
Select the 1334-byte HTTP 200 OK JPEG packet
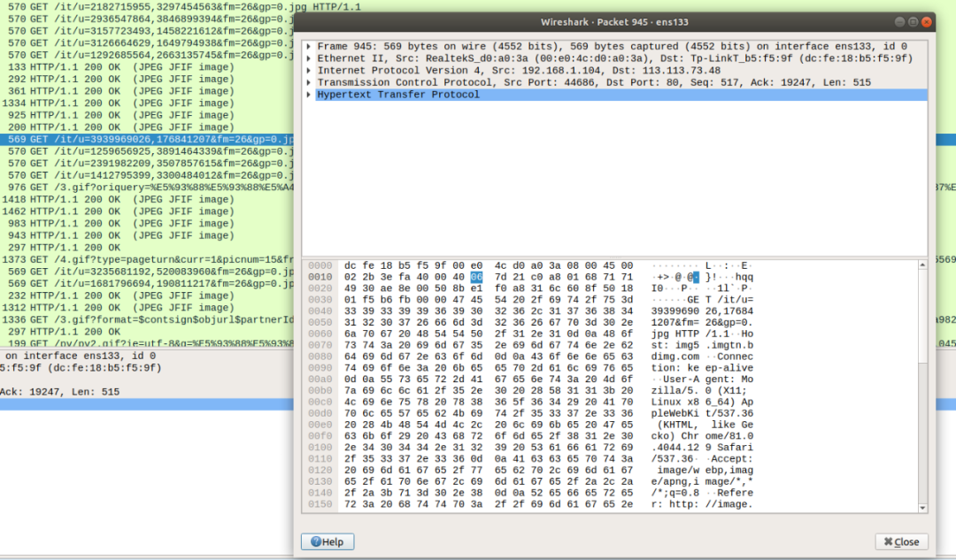tap(147, 103)
